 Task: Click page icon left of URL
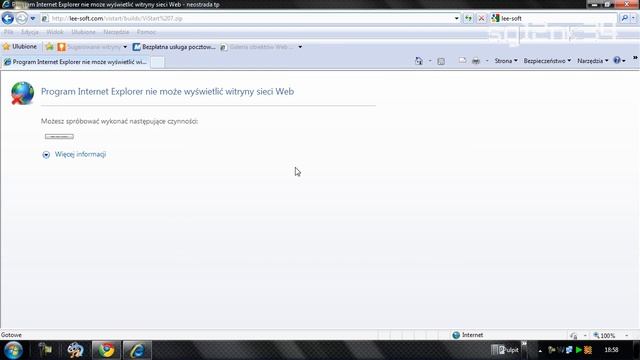click(x=45, y=18)
